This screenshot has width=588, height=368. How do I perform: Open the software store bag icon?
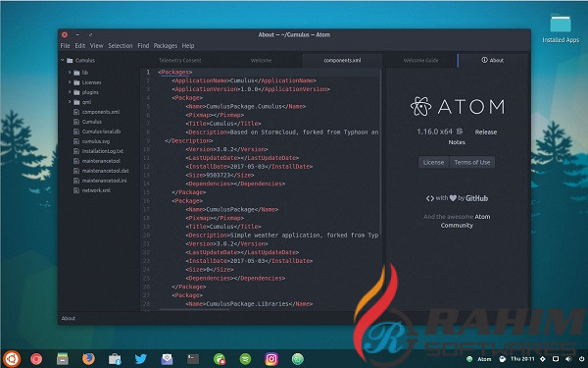click(115, 359)
